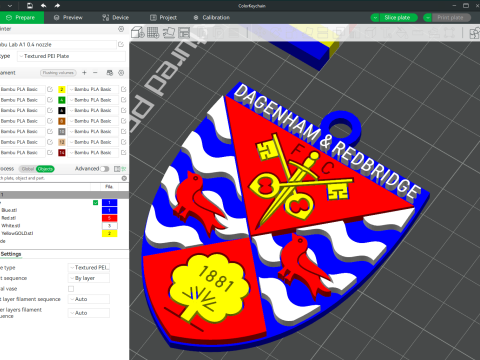Click the yellow filament 2 color swatch
Image resolution: width=480 pixels, height=360 pixels.
[x=62, y=89]
